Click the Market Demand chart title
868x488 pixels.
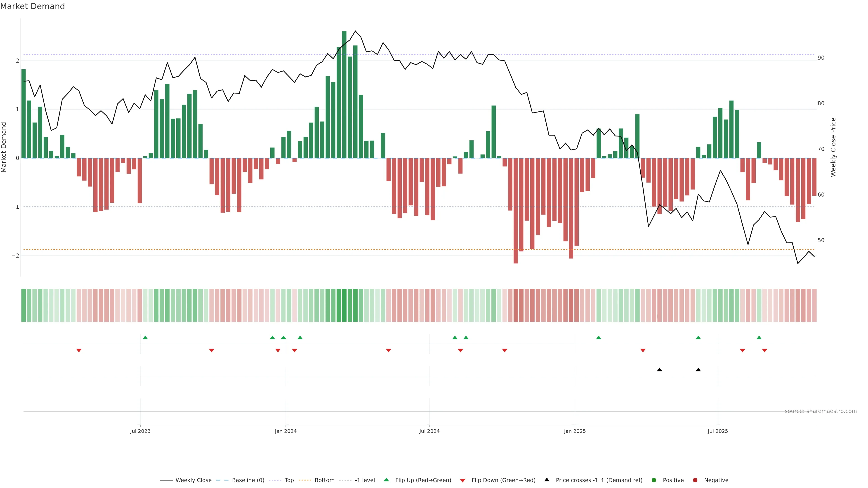(x=32, y=6)
